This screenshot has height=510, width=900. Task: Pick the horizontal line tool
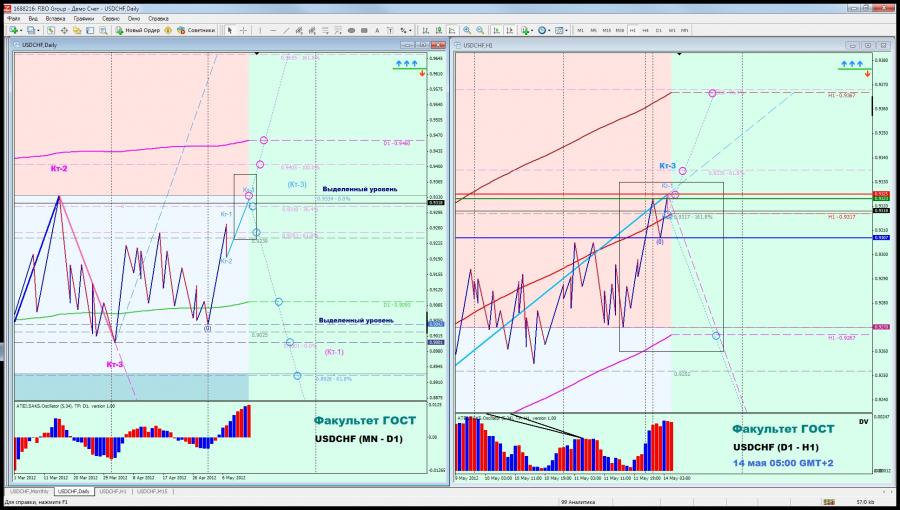pyautogui.click(x=273, y=30)
